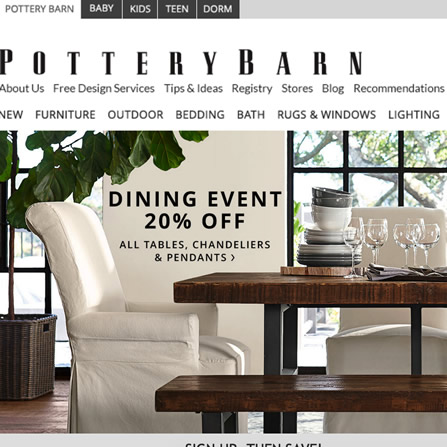Open the LIGHTING category menu
The width and height of the screenshot is (447, 447).
[414, 115]
